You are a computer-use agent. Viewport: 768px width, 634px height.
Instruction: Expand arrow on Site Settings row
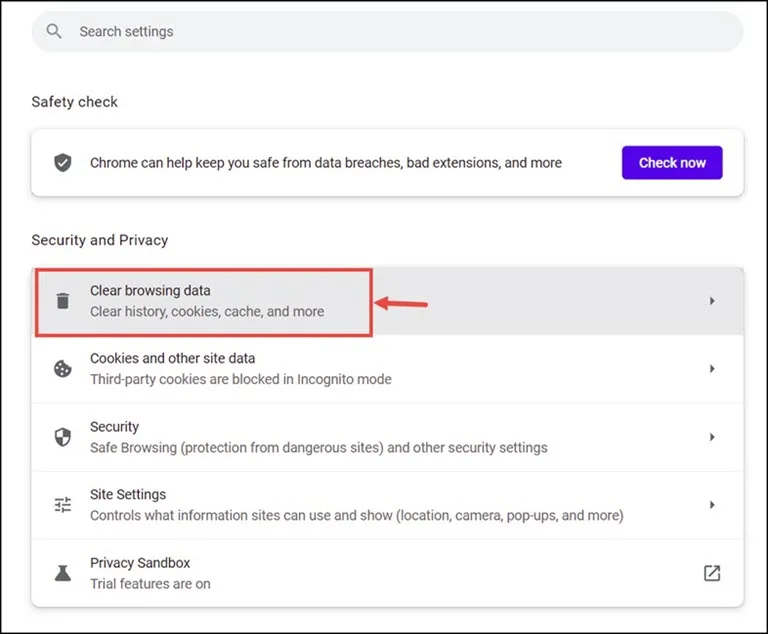tap(712, 505)
